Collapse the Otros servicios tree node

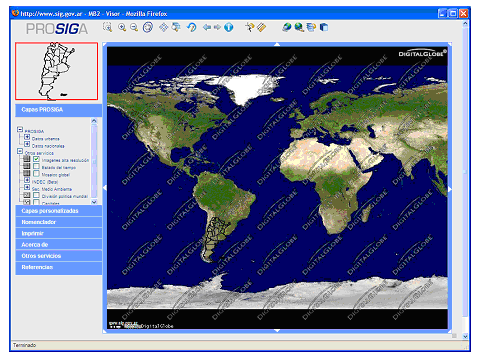[x=20, y=151]
